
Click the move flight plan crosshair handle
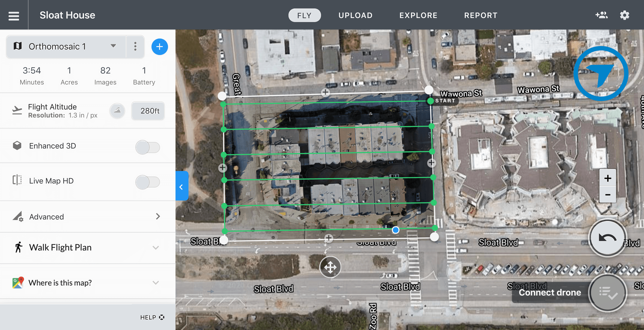[x=330, y=267]
